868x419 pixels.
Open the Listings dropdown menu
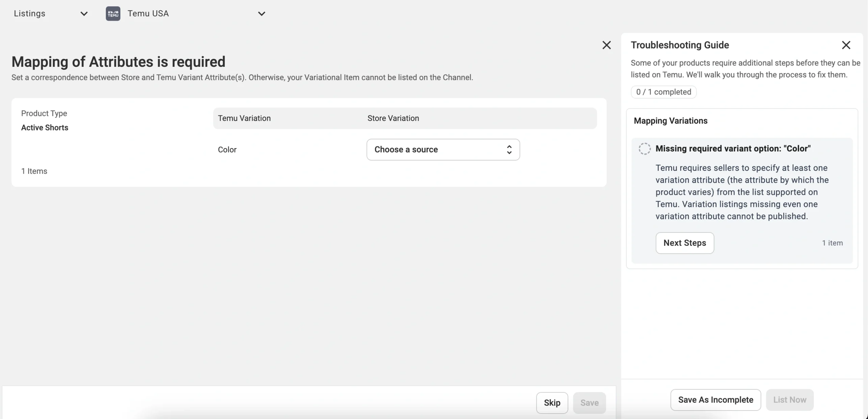tap(30, 14)
